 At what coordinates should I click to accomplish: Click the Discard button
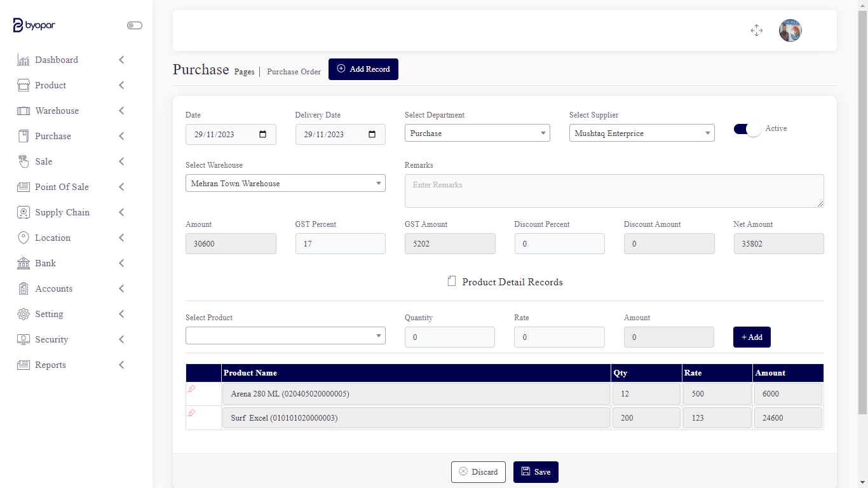[478, 472]
